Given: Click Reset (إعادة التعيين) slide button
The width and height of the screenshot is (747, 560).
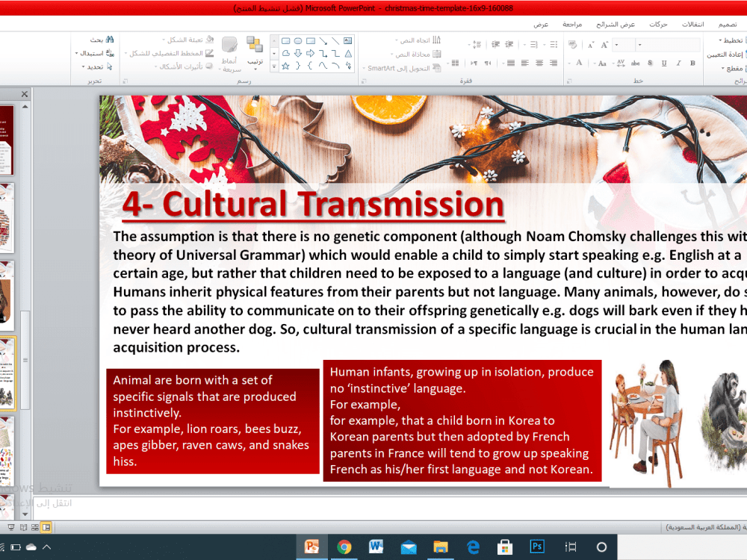Looking at the screenshot, I should click(725, 55).
